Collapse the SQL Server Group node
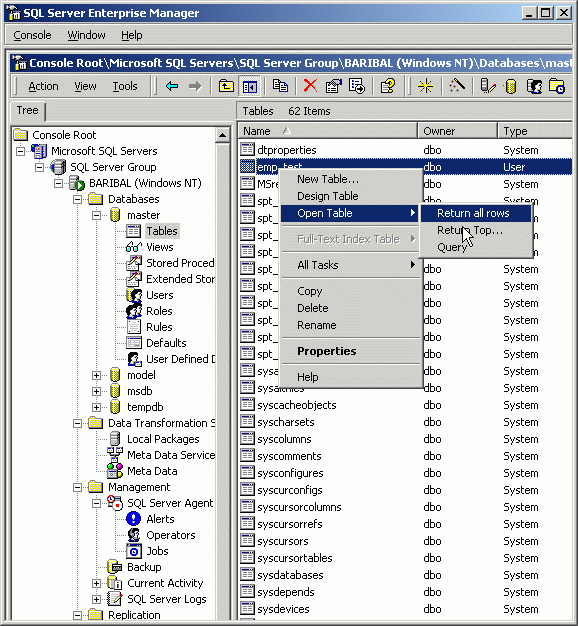This screenshot has width=578, height=626. pyautogui.click(x=40, y=167)
